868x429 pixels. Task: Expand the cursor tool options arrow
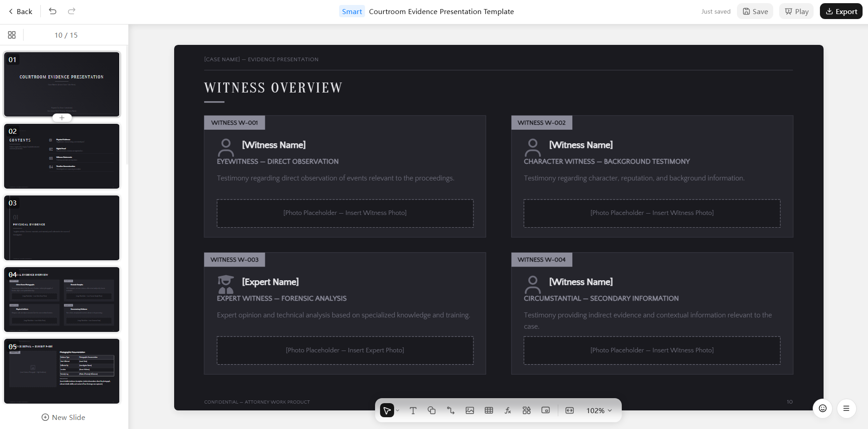click(398, 410)
